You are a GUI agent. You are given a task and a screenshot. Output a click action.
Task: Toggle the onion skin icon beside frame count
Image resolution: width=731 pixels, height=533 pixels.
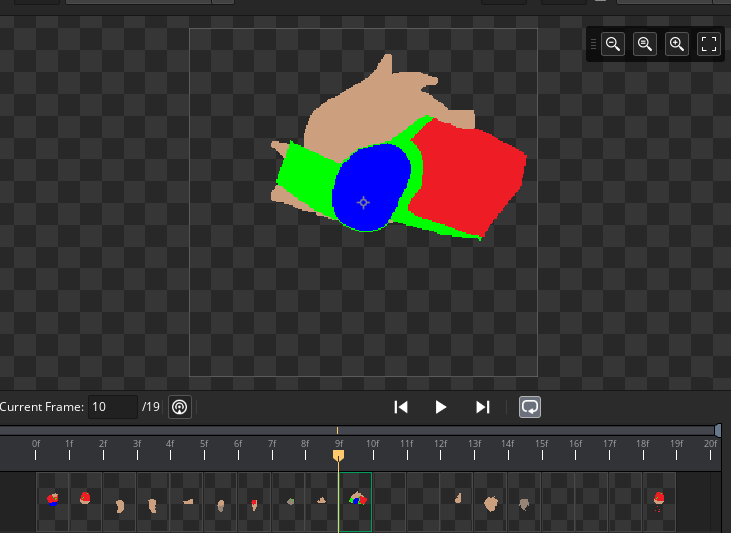179,407
